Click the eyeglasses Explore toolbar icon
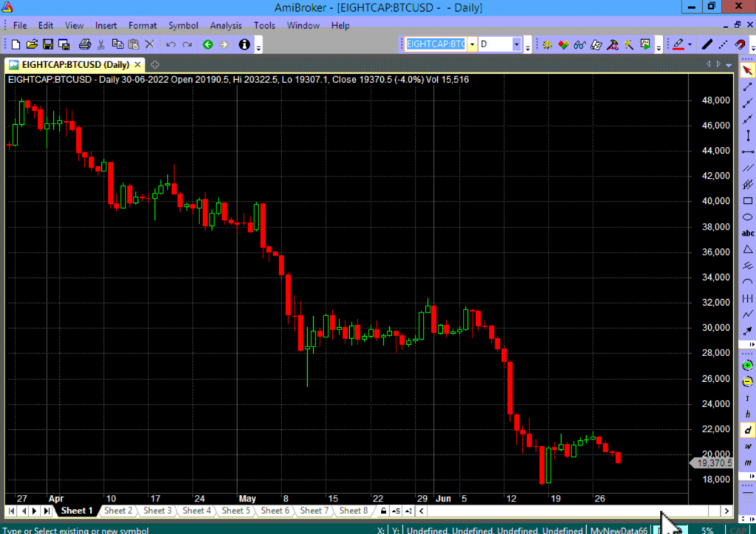The height and width of the screenshot is (534, 756). point(580,44)
